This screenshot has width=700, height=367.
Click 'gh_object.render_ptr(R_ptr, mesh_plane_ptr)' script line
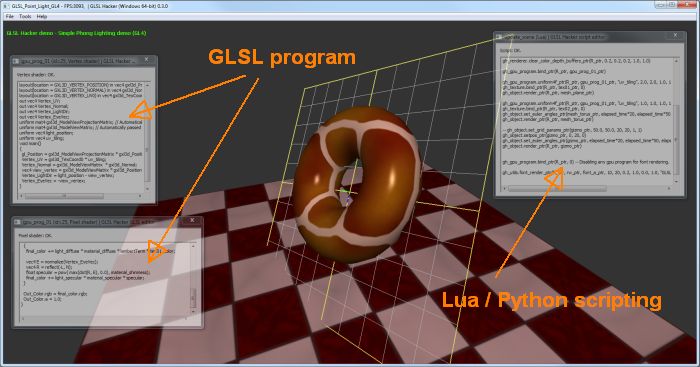coord(548,93)
